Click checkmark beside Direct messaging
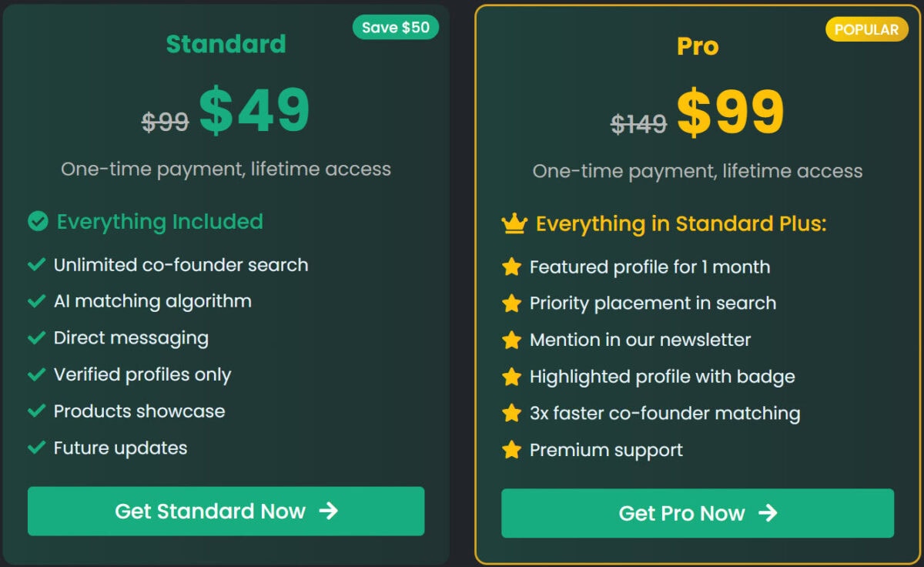The height and width of the screenshot is (567, 924). click(x=36, y=338)
